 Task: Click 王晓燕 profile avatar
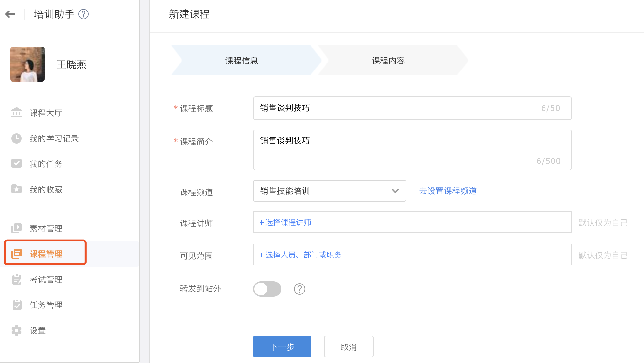tap(27, 64)
